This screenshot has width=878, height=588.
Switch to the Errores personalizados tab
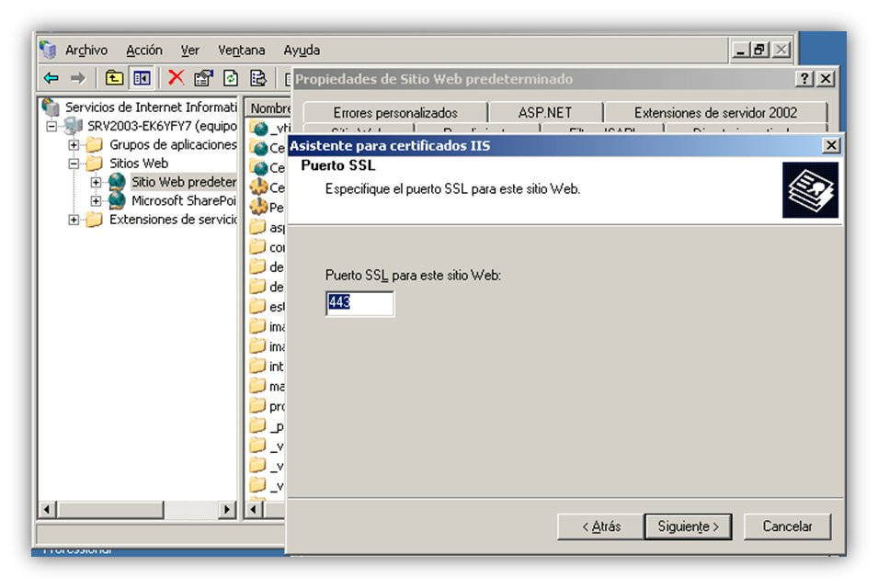395,112
